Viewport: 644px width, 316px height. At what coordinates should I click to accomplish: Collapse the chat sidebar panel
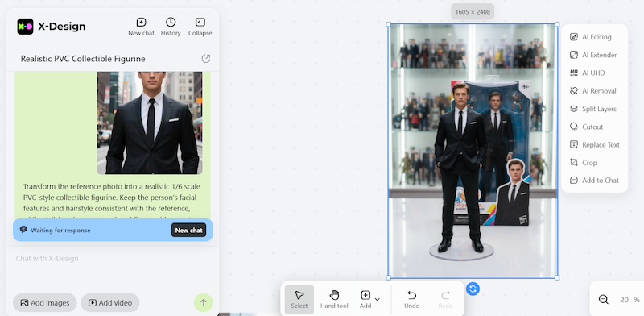pyautogui.click(x=200, y=27)
